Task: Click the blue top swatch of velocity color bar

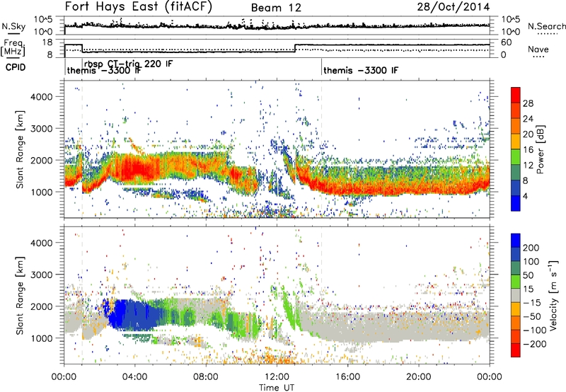Action: 516,241
